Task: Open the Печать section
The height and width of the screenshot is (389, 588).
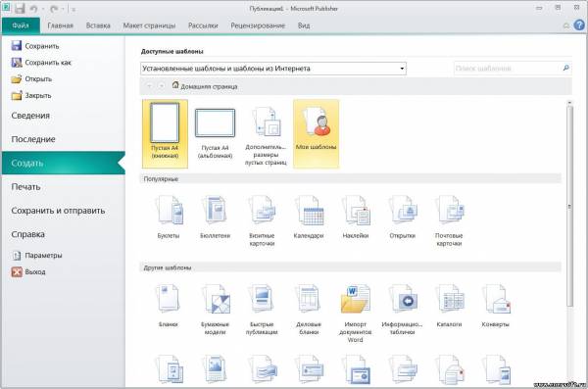Action: coord(25,187)
